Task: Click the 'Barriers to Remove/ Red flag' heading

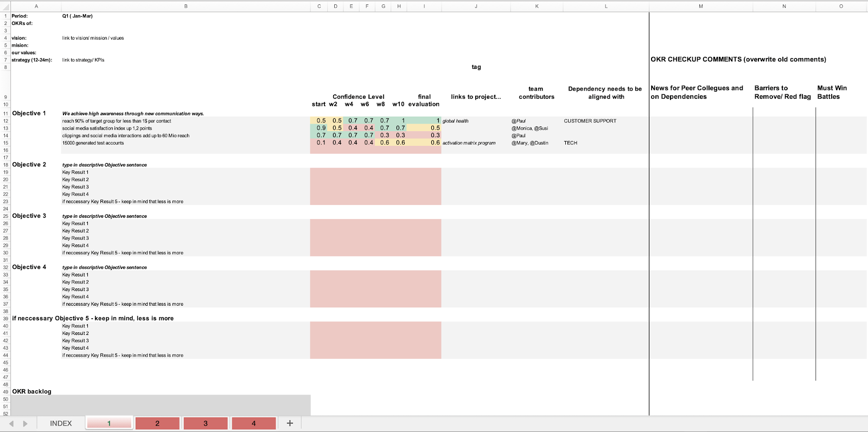Action: click(x=782, y=92)
